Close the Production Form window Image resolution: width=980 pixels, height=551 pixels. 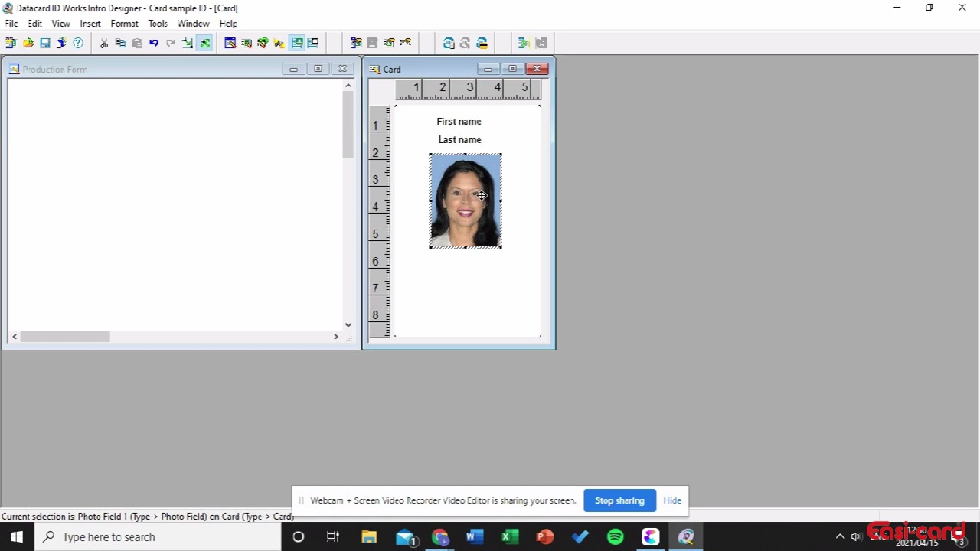tap(342, 69)
